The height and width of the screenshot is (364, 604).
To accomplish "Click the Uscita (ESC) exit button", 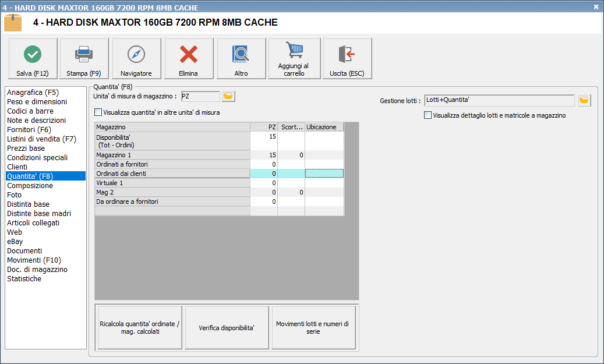I will [x=347, y=59].
